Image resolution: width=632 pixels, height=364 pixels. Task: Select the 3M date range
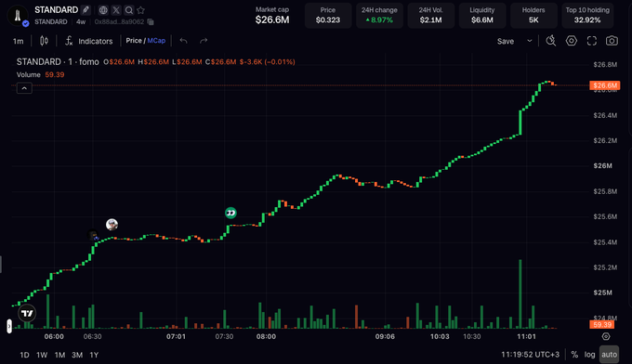tap(77, 355)
